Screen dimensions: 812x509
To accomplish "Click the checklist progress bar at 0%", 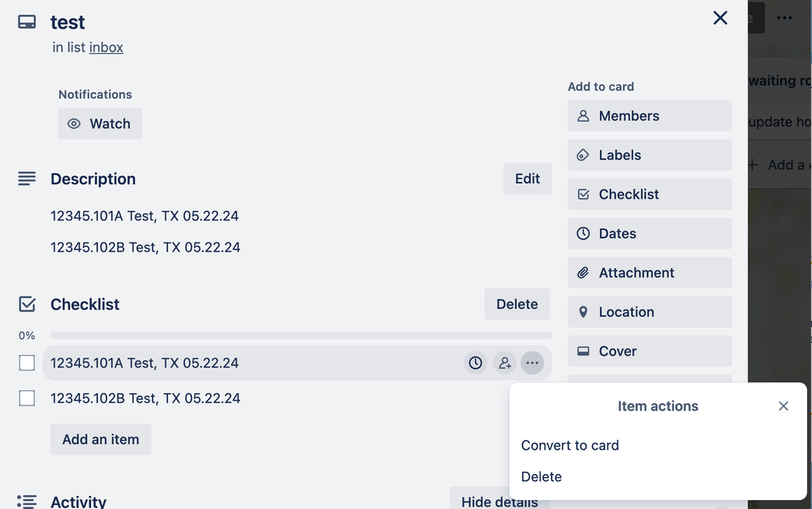I will 301,335.
